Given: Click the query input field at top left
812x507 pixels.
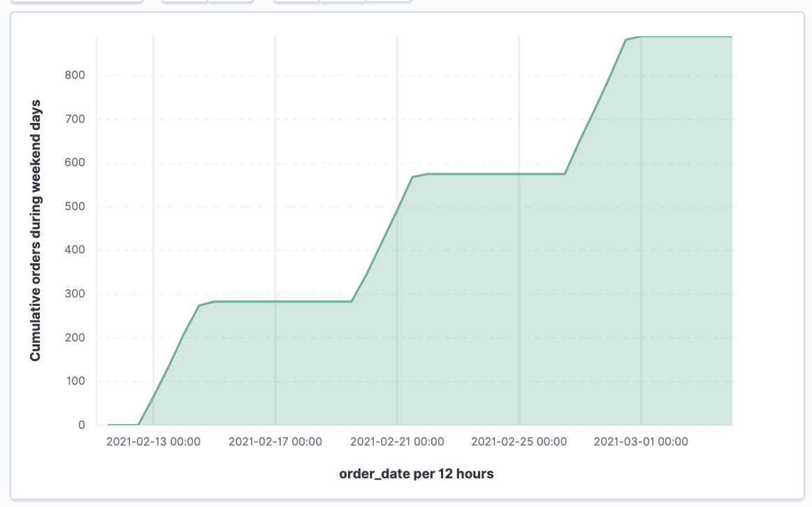Looking at the screenshot, I should coord(77,1).
